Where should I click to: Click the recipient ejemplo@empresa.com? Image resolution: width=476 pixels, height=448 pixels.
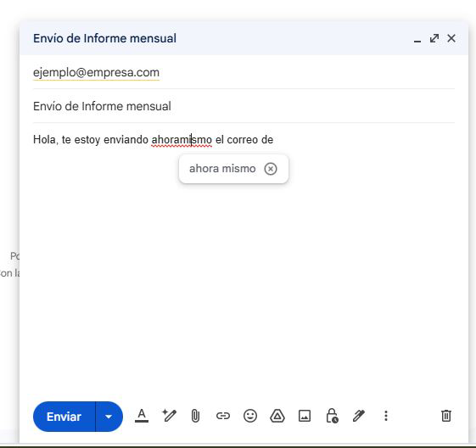point(96,72)
